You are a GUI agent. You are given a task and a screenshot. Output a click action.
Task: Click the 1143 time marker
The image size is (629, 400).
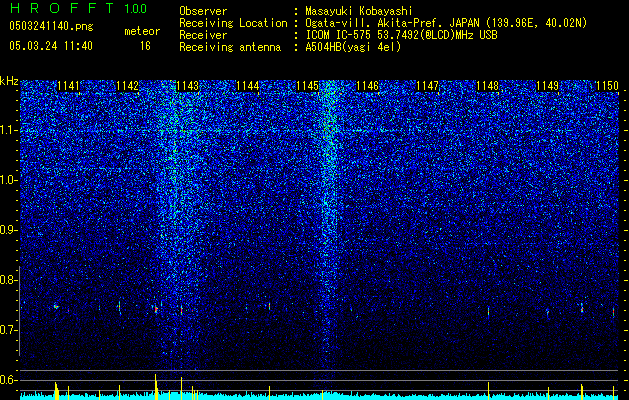187,86
